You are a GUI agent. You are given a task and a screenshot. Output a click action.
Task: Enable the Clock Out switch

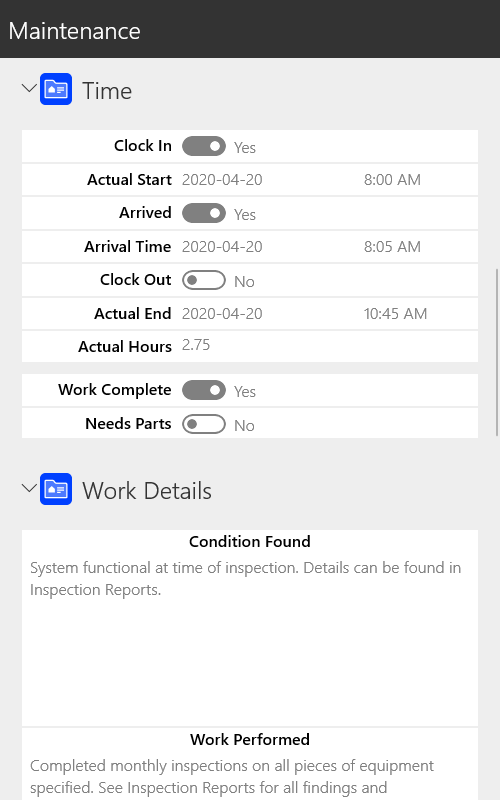pyautogui.click(x=204, y=280)
